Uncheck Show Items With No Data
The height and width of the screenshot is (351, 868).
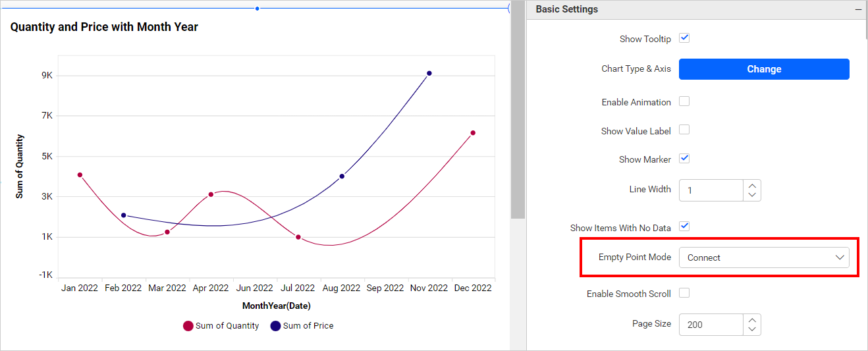684,227
